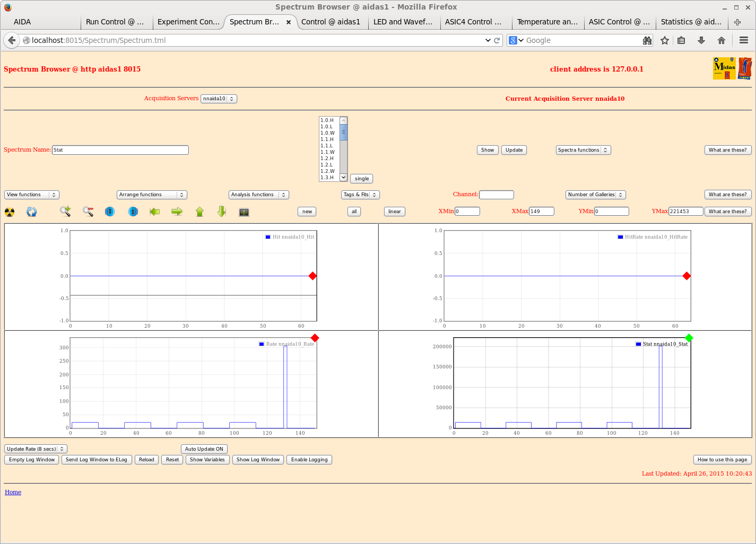Click the Midas logo icon

(x=724, y=68)
